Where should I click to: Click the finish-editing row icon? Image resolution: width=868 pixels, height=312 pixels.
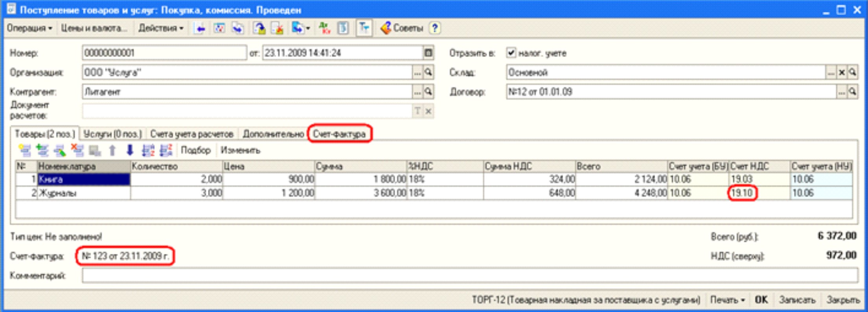(x=95, y=150)
